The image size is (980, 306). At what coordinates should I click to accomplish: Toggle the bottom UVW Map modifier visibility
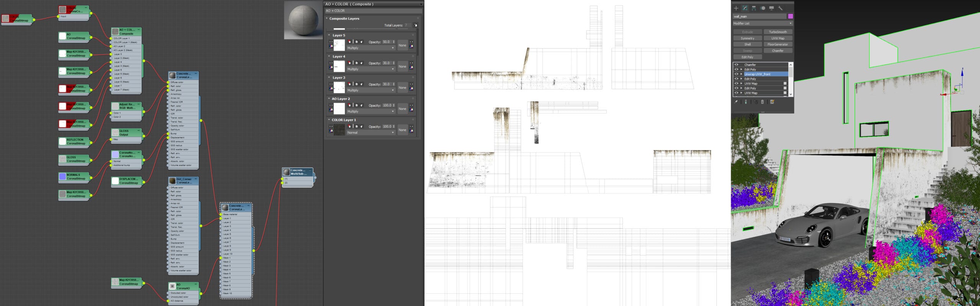click(736, 93)
